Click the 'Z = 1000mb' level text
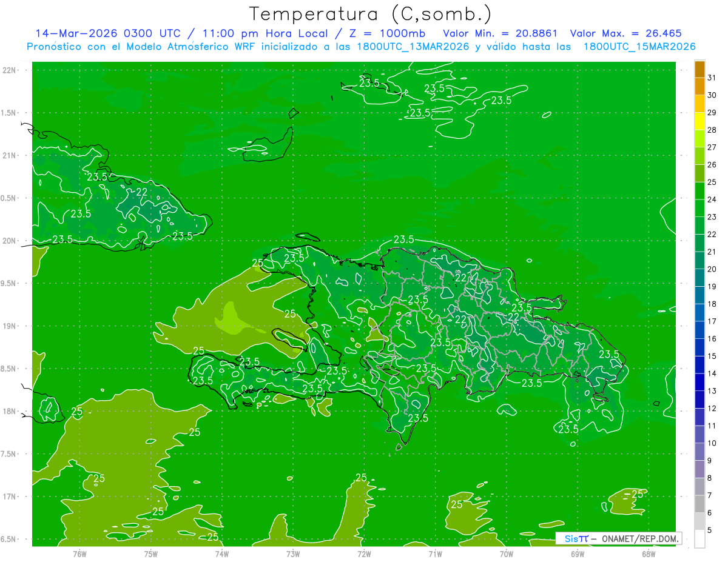 (x=387, y=33)
